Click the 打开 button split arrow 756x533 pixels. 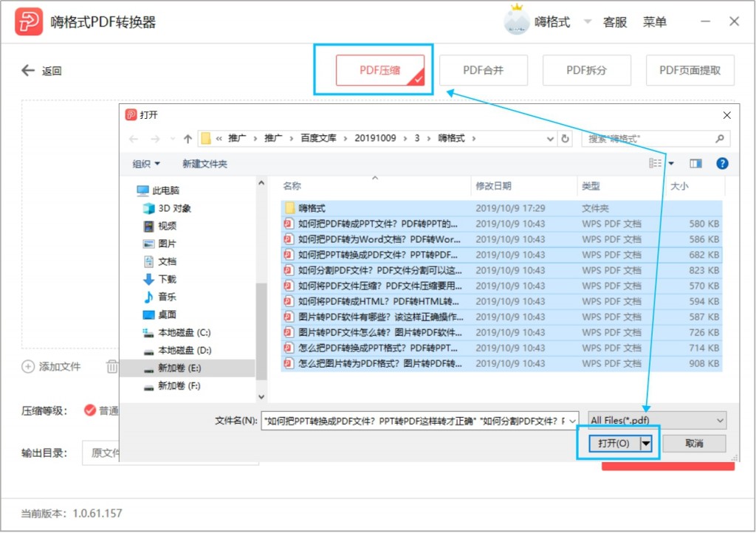coord(645,443)
